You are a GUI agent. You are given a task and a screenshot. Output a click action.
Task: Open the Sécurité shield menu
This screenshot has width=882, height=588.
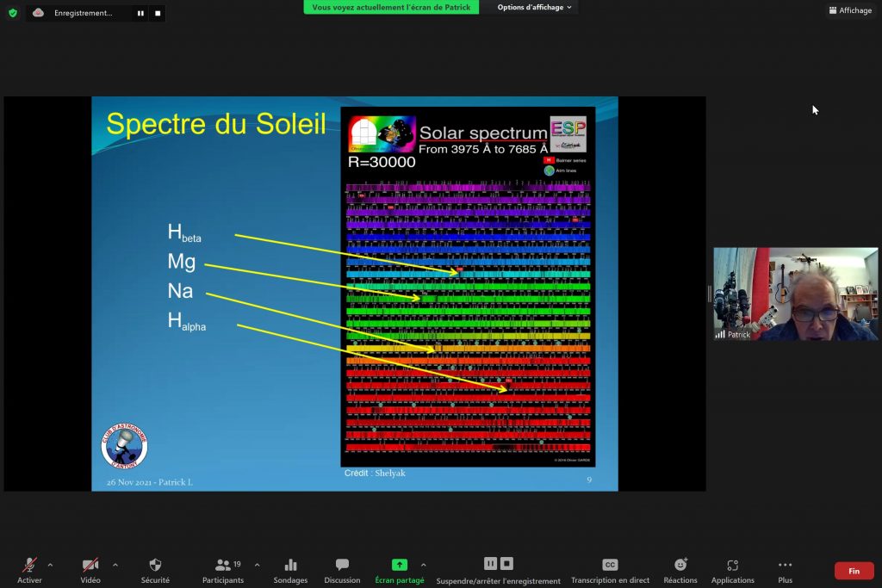tap(155, 570)
